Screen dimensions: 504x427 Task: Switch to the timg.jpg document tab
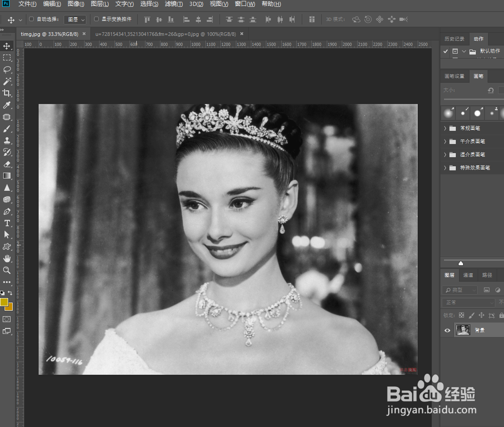coord(50,34)
